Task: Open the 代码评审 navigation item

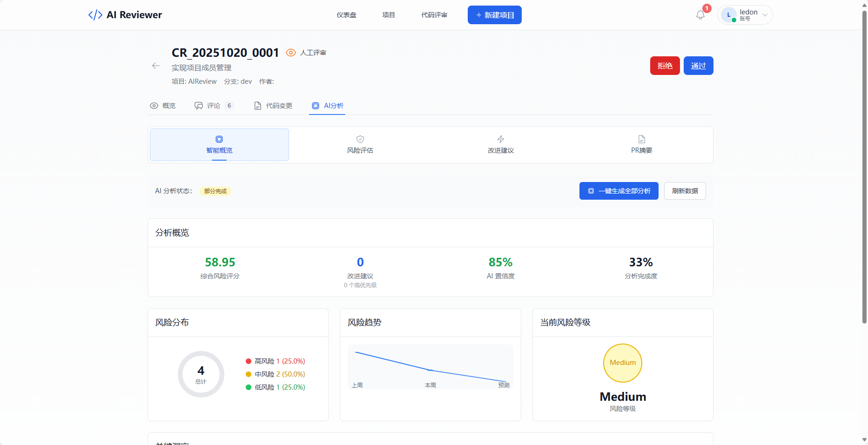Action: tap(434, 15)
